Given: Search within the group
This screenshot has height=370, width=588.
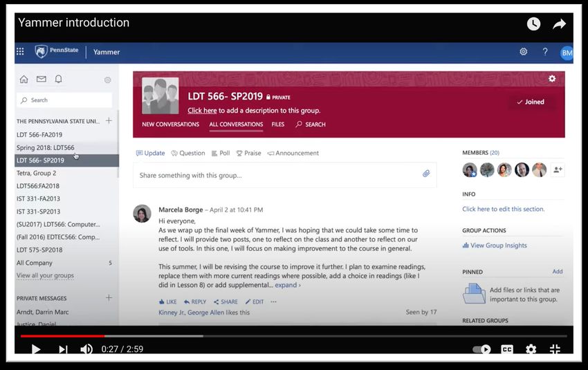Looking at the screenshot, I should pyautogui.click(x=311, y=124).
